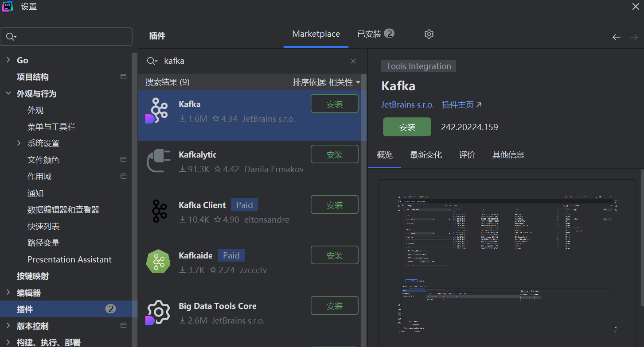Click the 2 badge on 插件 row
This screenshot has width=644, height=347.
click(x=110, y=309)
